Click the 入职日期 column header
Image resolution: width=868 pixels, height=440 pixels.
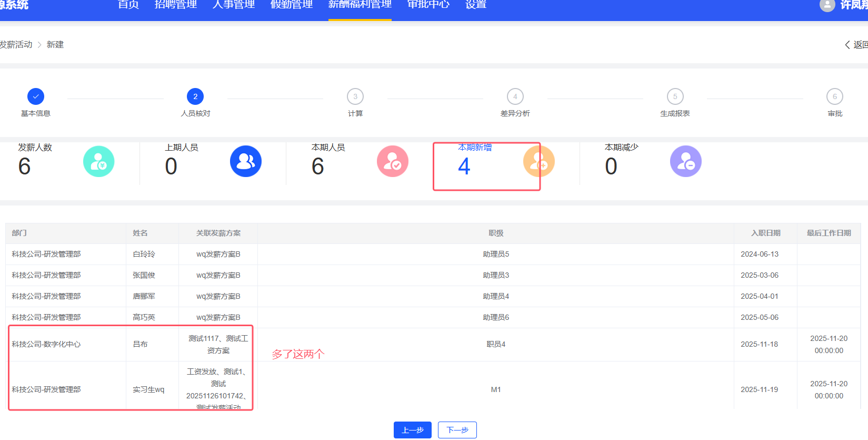[766, 233]
